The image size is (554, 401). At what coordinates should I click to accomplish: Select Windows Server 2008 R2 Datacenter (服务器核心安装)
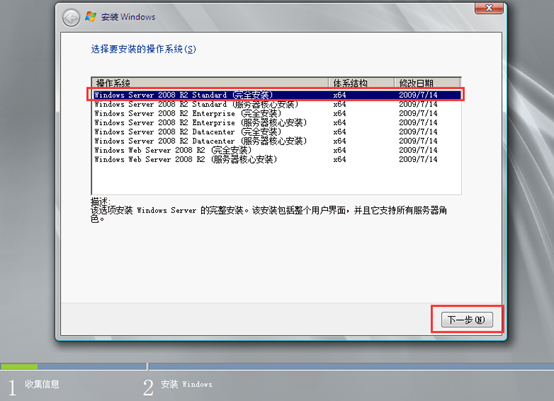pos(277,141)
